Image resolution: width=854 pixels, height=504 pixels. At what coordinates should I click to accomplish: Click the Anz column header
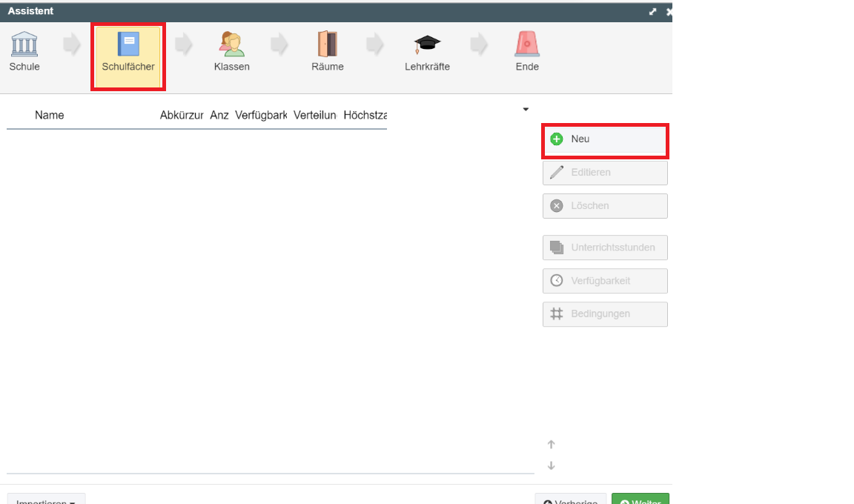click(x=219, y=116)
